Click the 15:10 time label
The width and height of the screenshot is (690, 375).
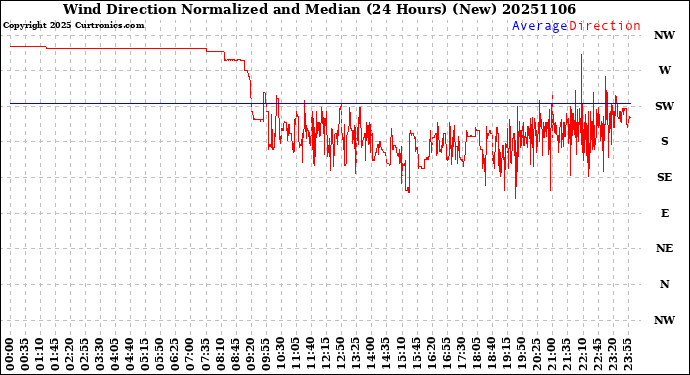coord(401,355)
